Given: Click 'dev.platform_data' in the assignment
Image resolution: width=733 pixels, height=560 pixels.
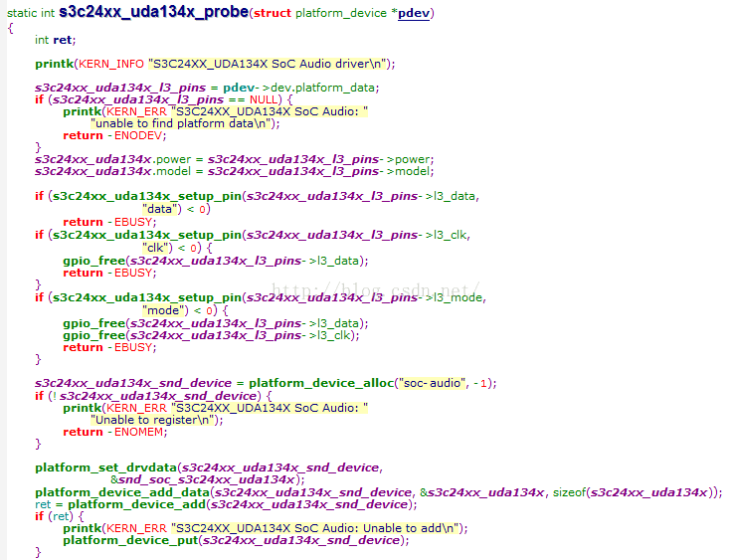Looking at the screenshot, I should pyautogui.click(x=322, y=88).
